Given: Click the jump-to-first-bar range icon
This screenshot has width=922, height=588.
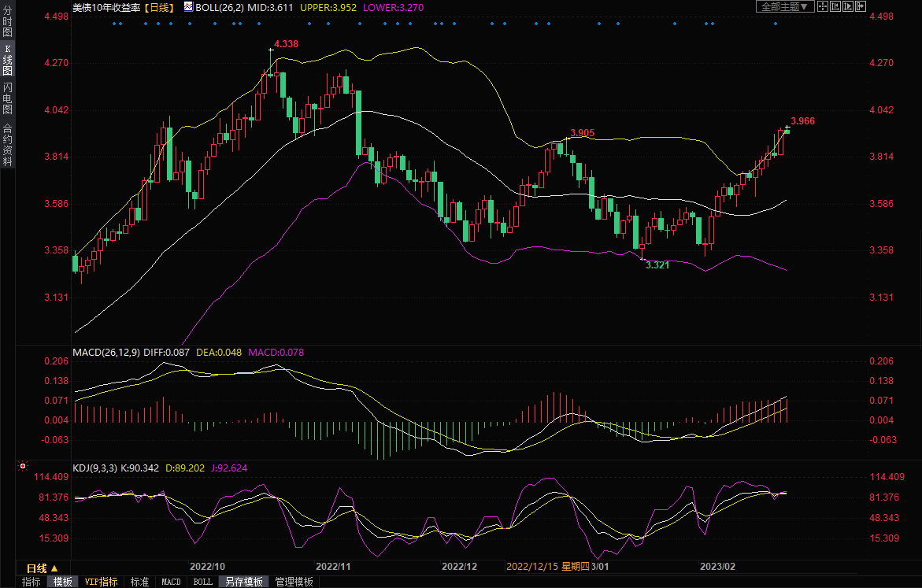Looking at the screenshot, I should pos(835,6).
